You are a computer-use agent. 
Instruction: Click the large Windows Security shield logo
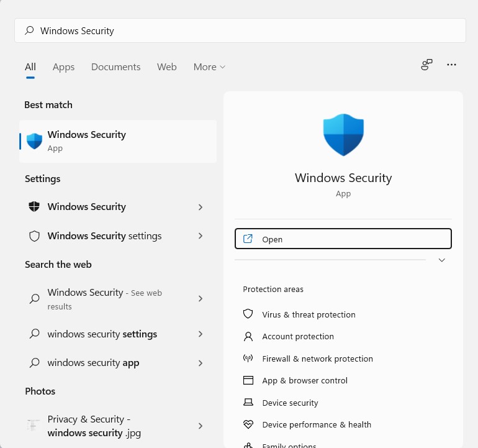coord(343,135)
